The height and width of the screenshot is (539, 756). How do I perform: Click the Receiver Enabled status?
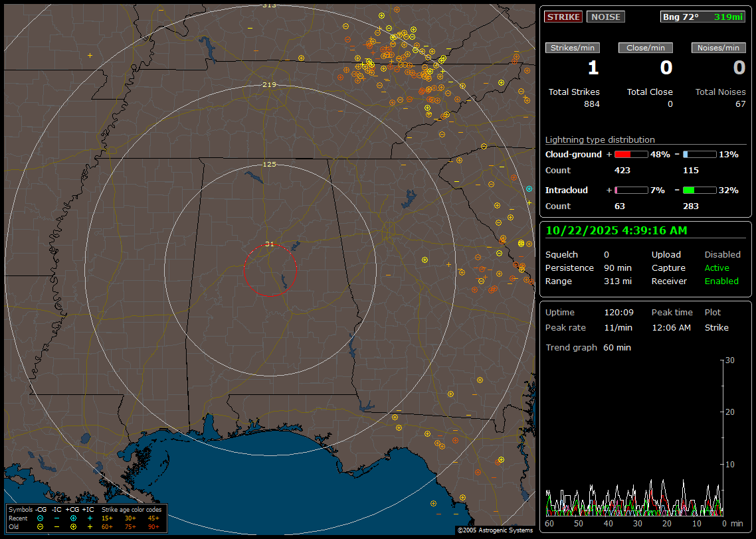pyautogui.click(x=721, y=281)
